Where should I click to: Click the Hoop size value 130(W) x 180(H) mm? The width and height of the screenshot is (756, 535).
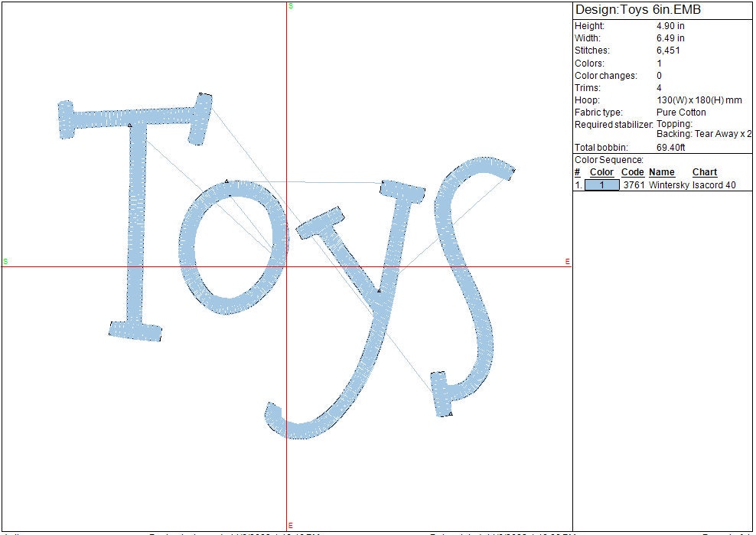click(x=699, y=100)
